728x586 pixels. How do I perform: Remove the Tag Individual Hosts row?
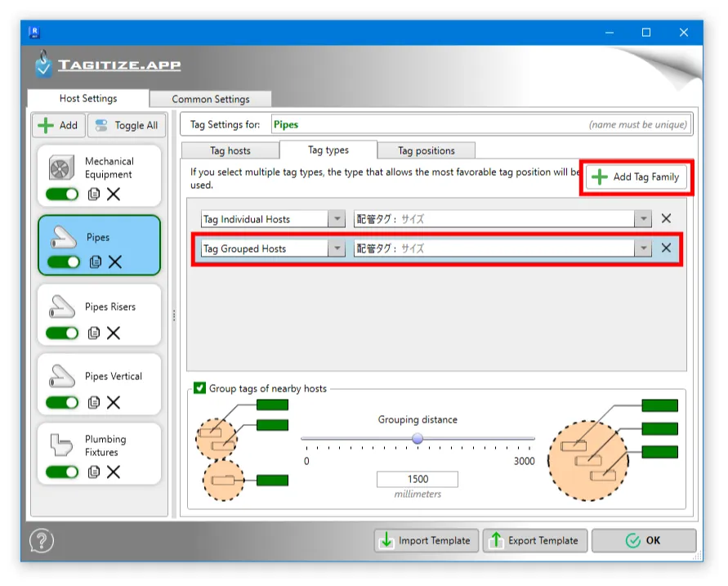click(666, 219)
